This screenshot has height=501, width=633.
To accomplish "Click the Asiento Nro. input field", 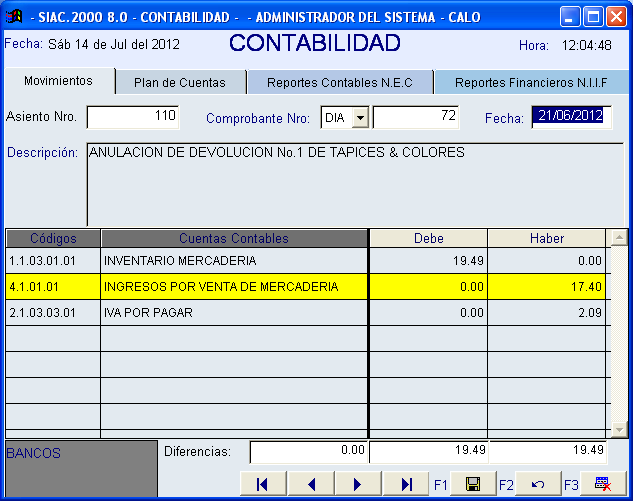I will click(x=133, y=118).
